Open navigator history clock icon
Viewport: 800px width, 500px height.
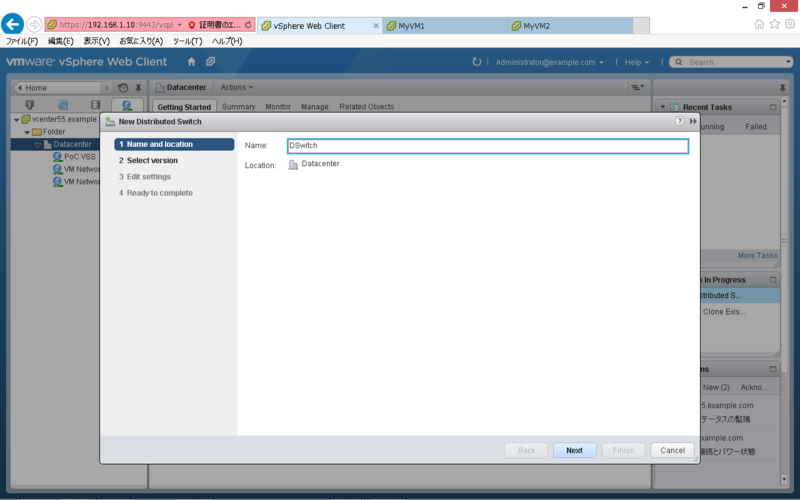click(x=123, y=88)
